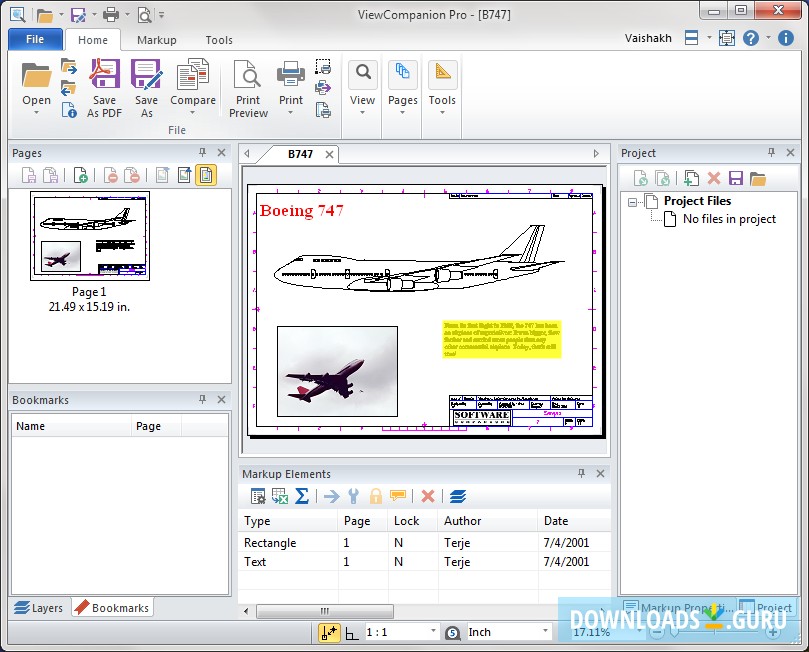Toggle the padlock lock icon in Markup Elements
The image size is (809, 652).
pos(376,496)
